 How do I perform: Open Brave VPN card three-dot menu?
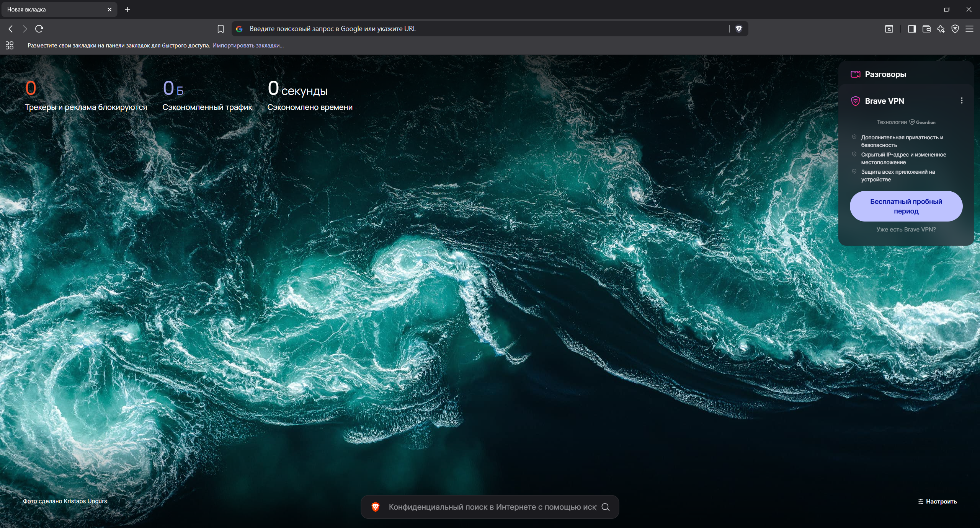pyautogui.click(x=961, y=101)
